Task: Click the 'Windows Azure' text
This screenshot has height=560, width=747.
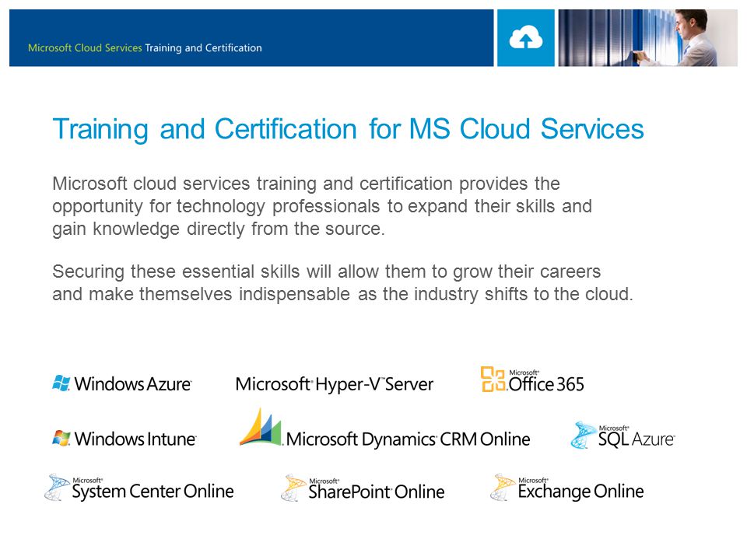Action: (133, 383)
